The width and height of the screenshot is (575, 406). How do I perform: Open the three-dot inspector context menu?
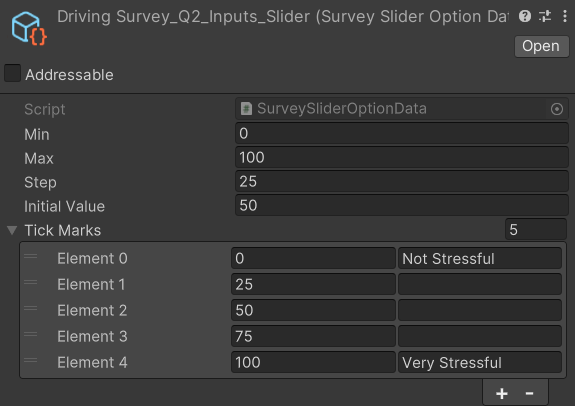[x=565, y=16]
